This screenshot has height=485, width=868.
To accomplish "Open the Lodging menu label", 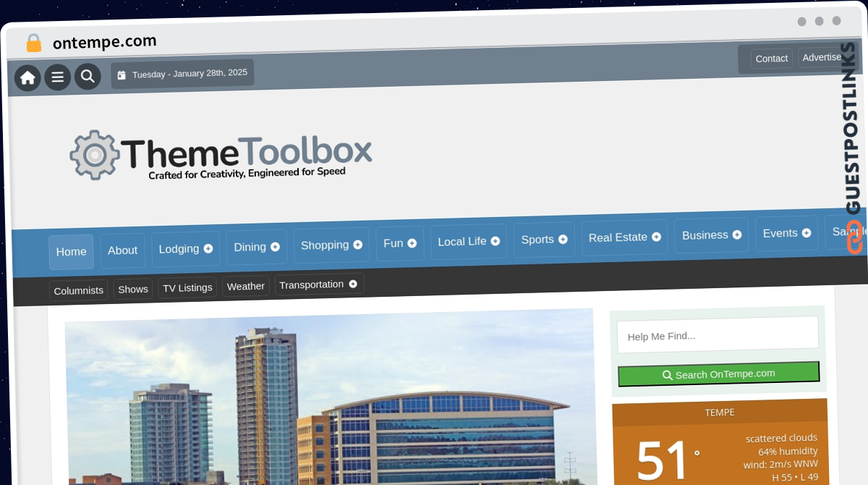I will click(x=179, y=249).
